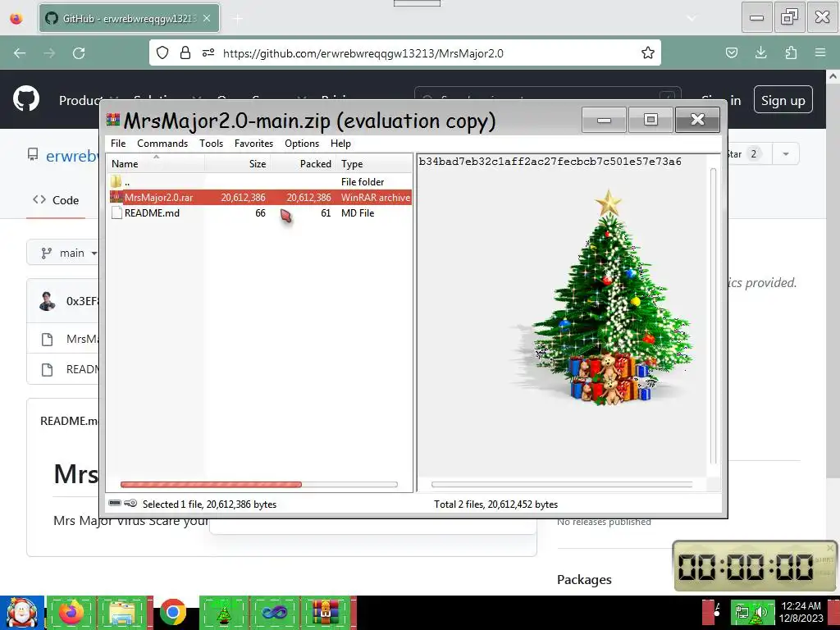840x630 pixels.
Task: Expand the Star list dropdown arrow
Action: point(785,154)
